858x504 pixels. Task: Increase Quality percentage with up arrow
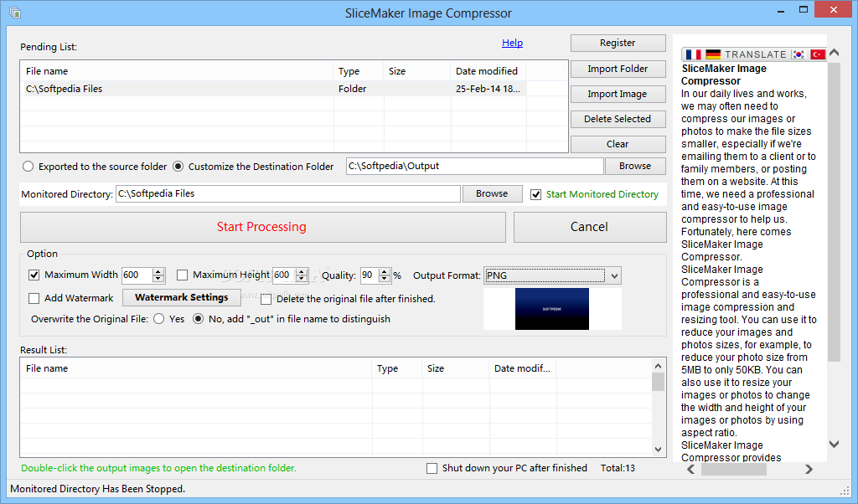pyautogui.click(x=385, y=272)
